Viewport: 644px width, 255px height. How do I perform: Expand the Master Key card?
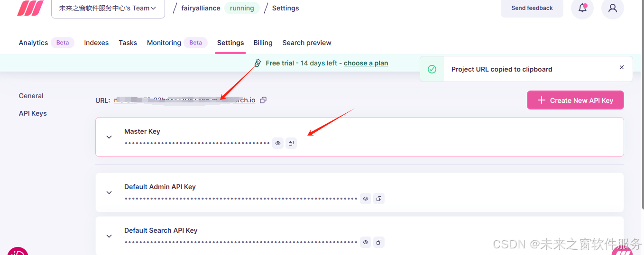coord(109,137)
